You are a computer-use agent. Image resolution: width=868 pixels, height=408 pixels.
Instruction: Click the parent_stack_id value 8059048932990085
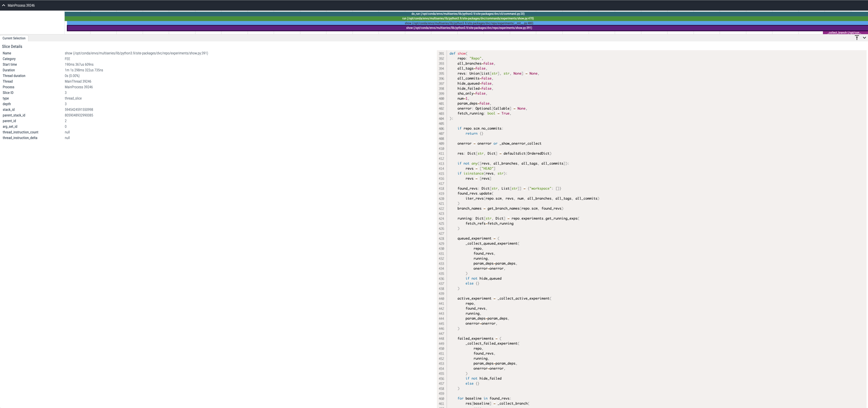click(x=79, y=115)
